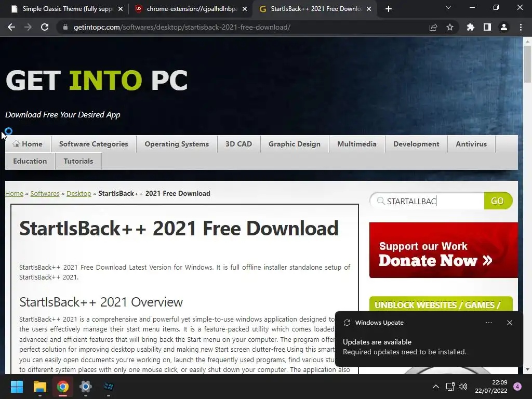532x399 pixels.
Task: Open Operating Systems menu item
Action: [177, 144]
